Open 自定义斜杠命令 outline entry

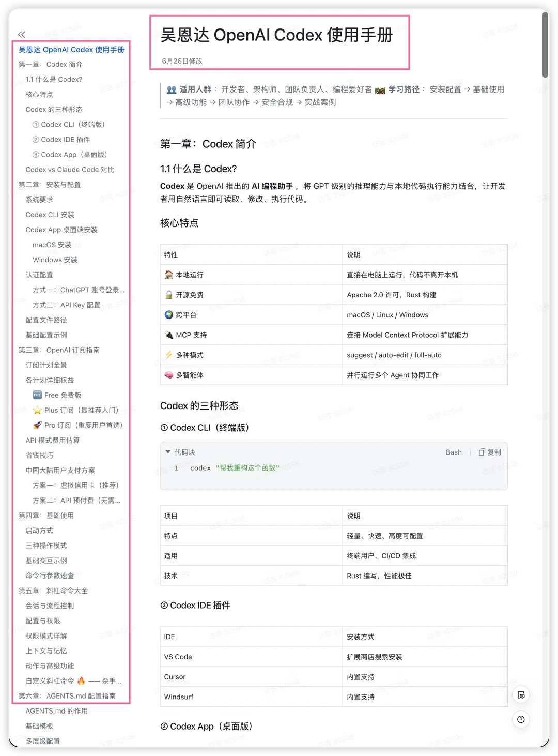point(73,681)
